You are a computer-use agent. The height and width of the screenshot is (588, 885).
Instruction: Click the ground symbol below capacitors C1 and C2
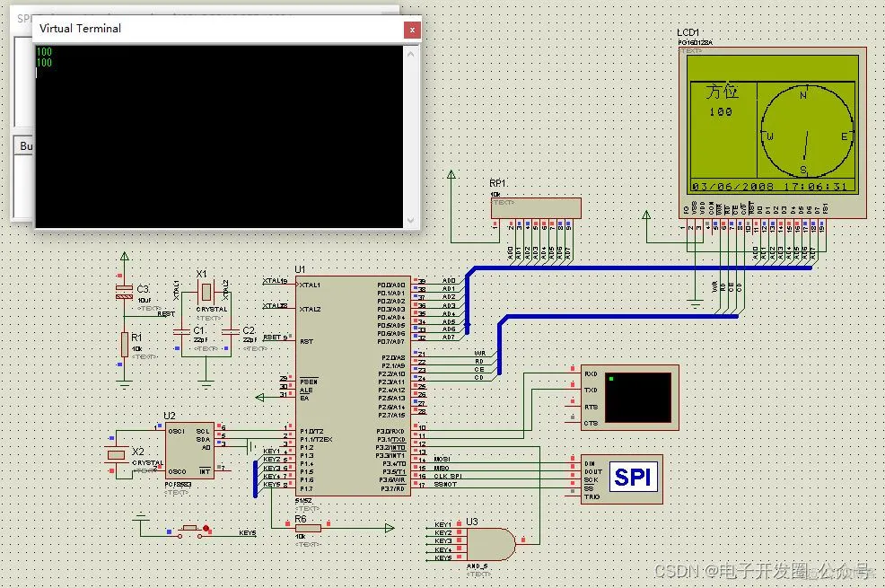click(x=206, y=385)
